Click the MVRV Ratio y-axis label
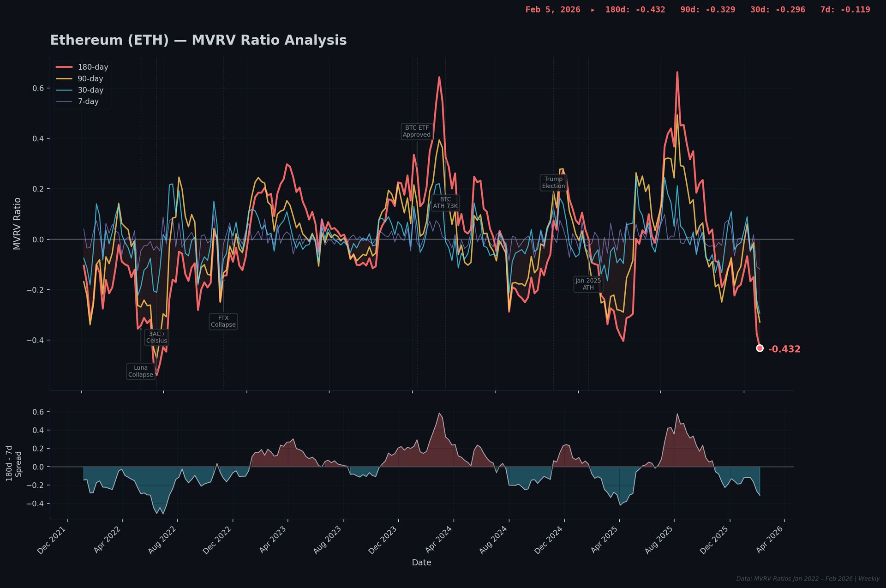This screenshot has width=886, height=588. point(17,224)
